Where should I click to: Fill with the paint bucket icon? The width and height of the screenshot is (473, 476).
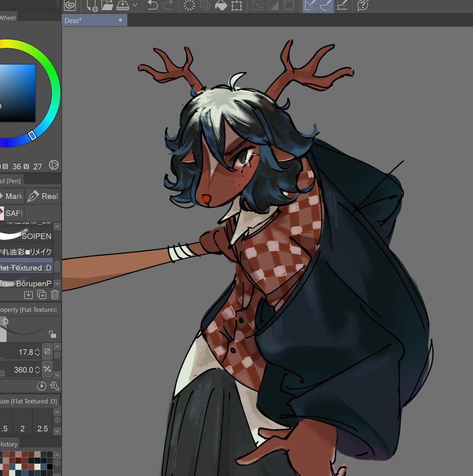click(x=221, y=5)
